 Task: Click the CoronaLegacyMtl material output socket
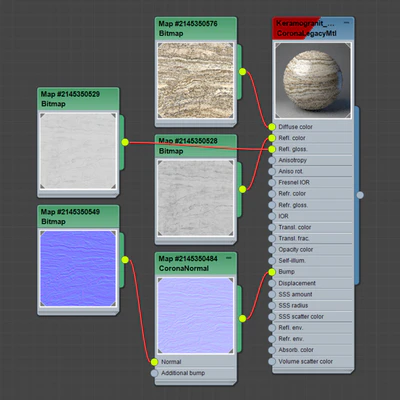pyautogui.click(x=360, y=195)
